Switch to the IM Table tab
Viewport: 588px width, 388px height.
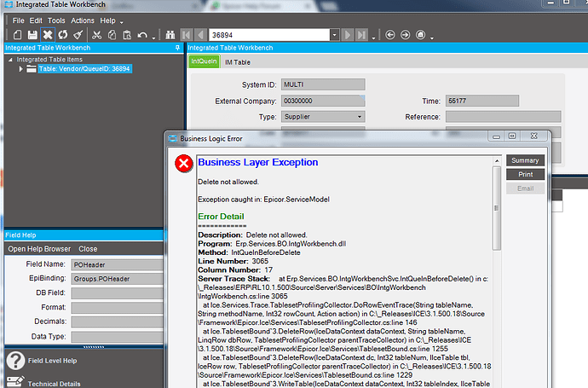(x=238, y=62)
